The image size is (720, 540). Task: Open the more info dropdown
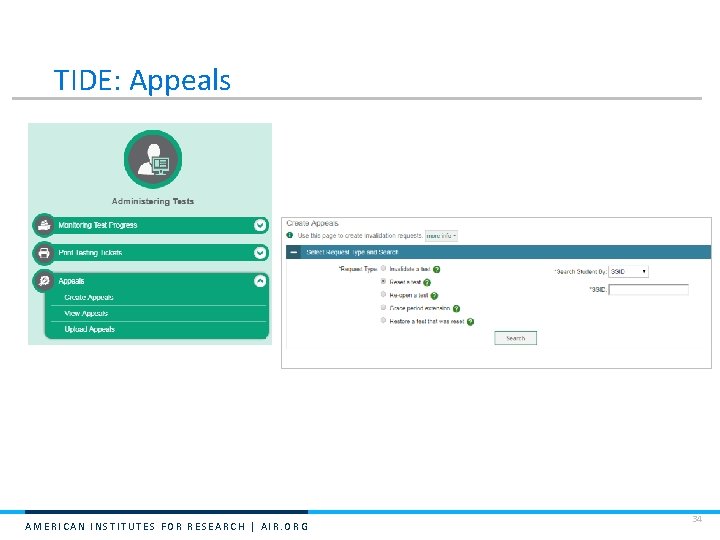[441, 236]
